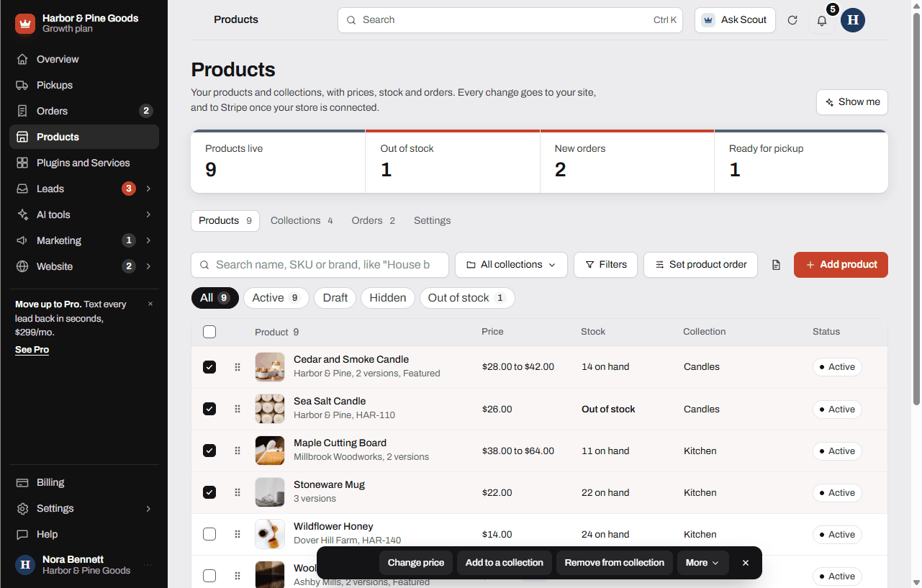
Task: Go to Overview in sidebar
Action: tap(84, 59)
